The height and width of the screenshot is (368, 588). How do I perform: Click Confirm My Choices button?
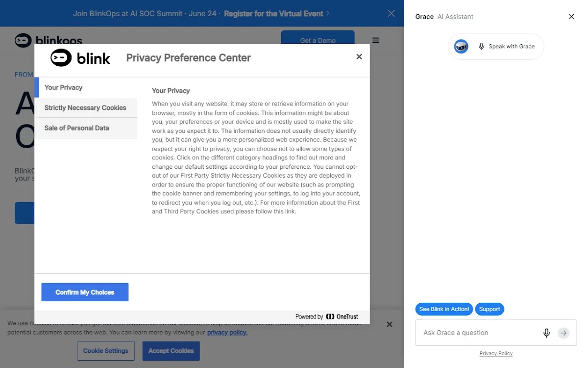(x=85, y=292)
